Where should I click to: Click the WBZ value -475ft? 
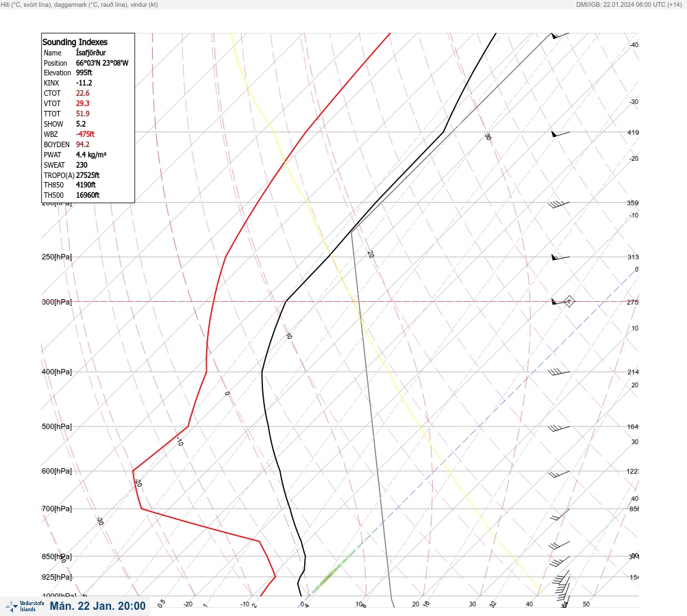coord(86,134)
